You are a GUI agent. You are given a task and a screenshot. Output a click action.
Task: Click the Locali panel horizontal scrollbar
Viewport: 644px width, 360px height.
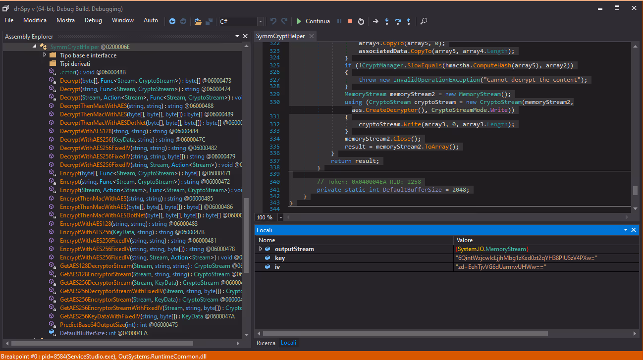pyautogui.click(x=396, y=333)
